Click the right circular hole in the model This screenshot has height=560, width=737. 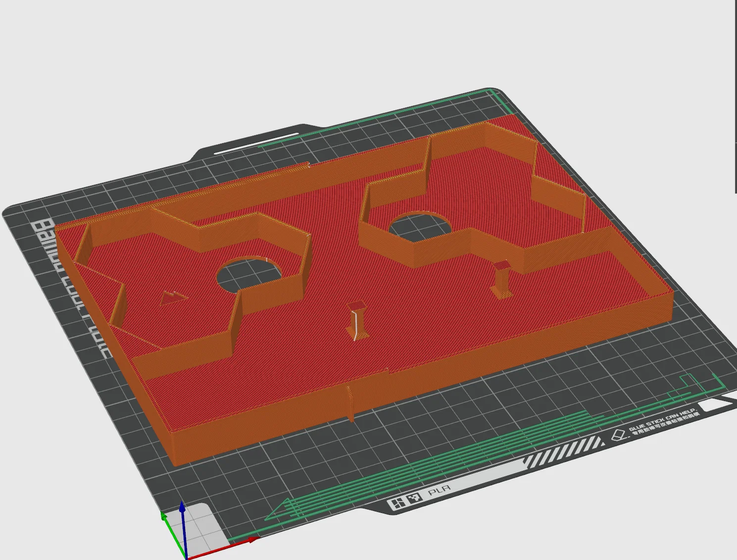420,226
